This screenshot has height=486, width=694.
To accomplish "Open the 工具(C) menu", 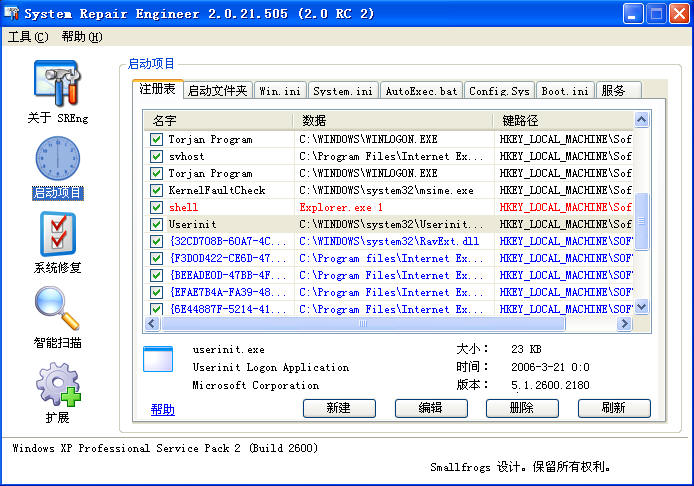I will tap(28, 37).
